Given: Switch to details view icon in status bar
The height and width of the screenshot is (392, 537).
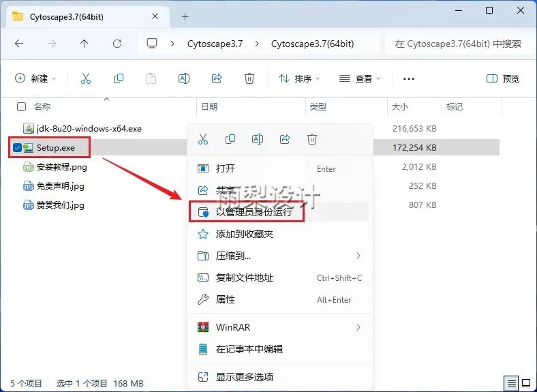Looking at the screenshot, I should (511, 383).
